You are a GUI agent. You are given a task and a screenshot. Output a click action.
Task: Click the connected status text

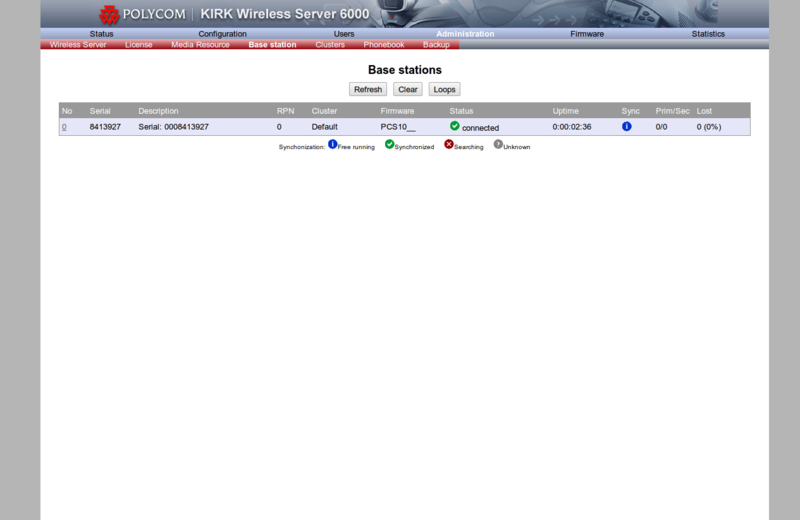(481, 128)
